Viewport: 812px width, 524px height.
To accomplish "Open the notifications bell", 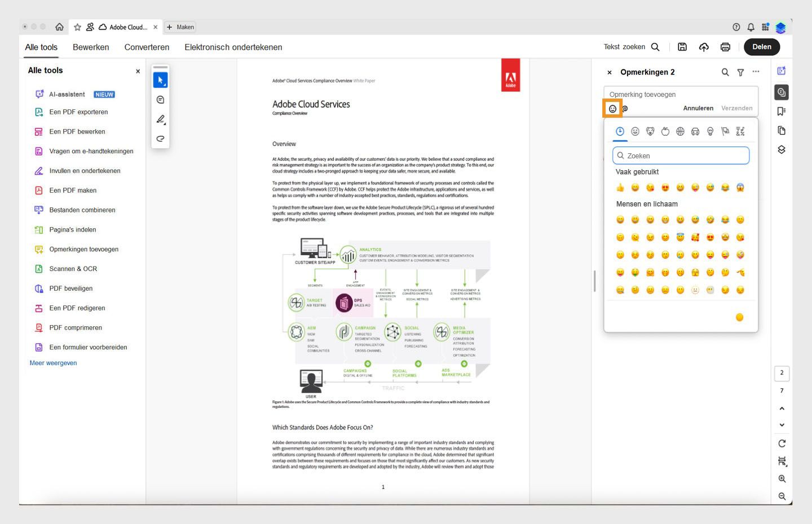I will click(x=751, y=27).
